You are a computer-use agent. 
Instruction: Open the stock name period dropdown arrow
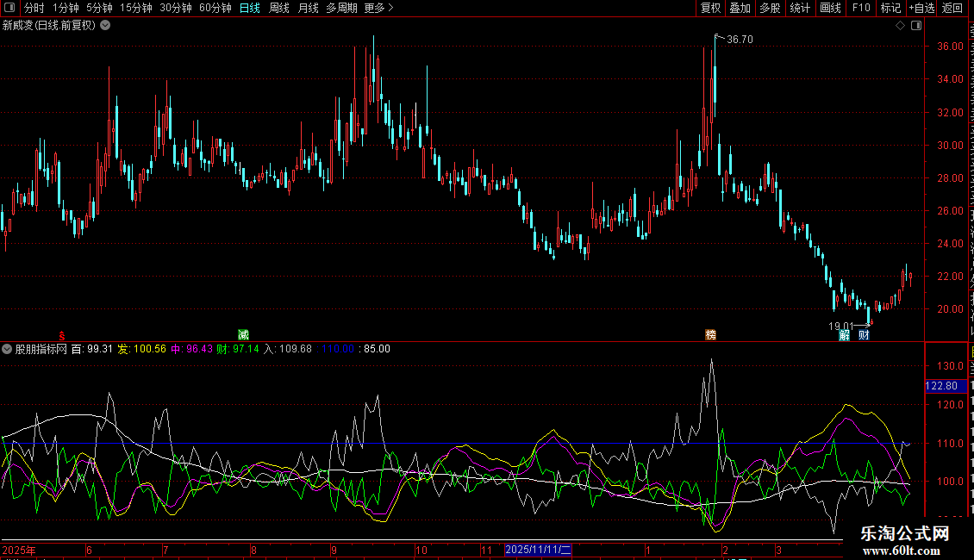[x=106, y=26]
